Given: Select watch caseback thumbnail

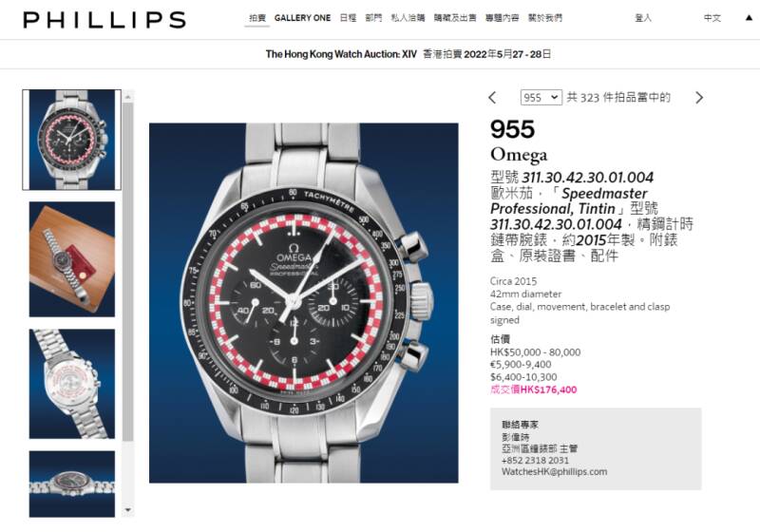Looking at the screenshot, I should (x=72, y=384).
